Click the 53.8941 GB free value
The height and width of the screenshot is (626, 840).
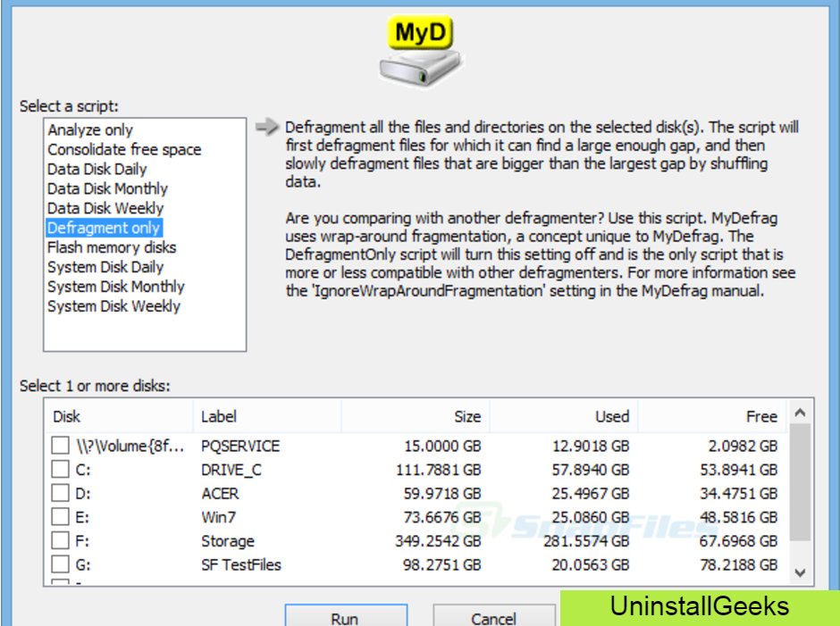739,470
